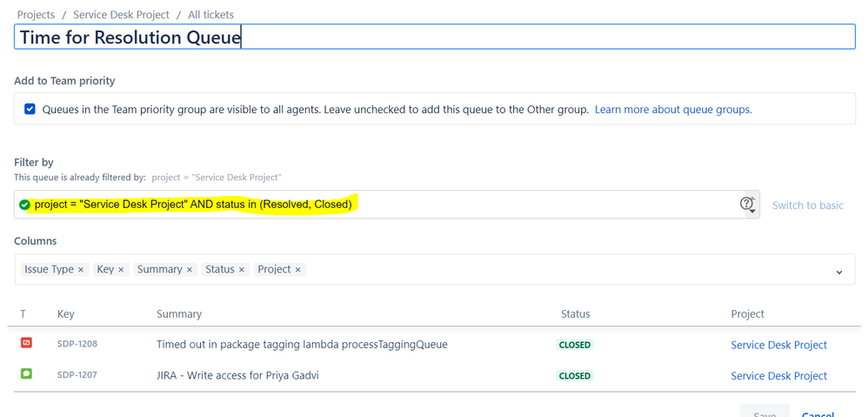Click the Status column header
This screenshot has width=868, height=417.
575,314
